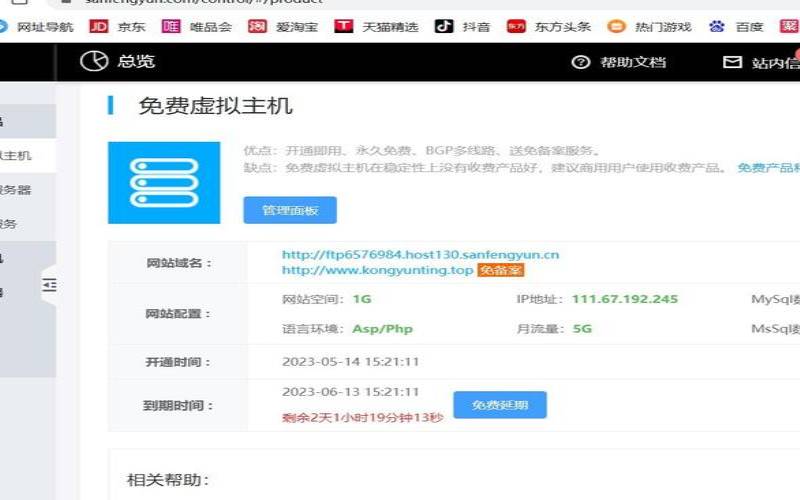The image size is (800, 500).
Task: Click the 帮助文档 question mark icon
Action: 581,62
